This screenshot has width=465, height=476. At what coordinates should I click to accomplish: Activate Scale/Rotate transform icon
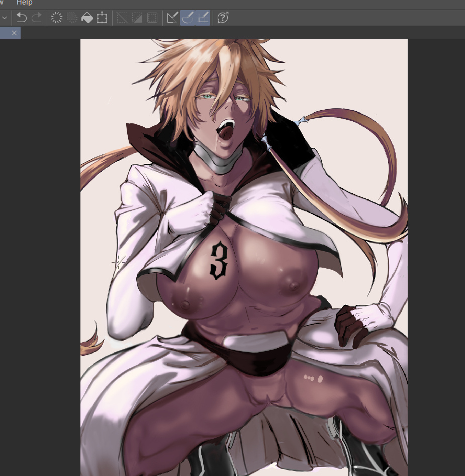point(102,18)
